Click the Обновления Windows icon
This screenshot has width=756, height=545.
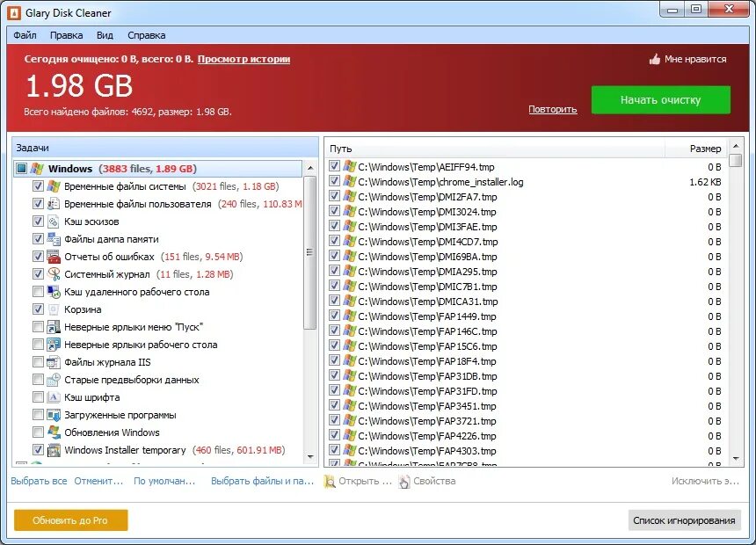point(54,432)
